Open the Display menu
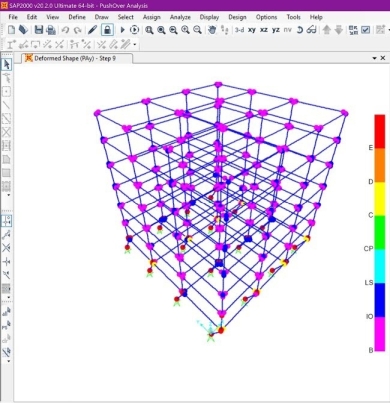Viewport: 390px width, 403px height. (x=209, y=17)
